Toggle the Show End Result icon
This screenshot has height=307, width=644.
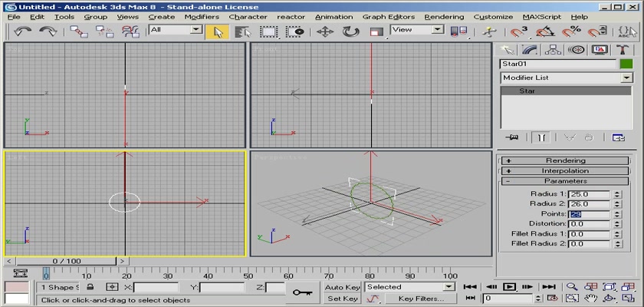click(x=540, y=137)
